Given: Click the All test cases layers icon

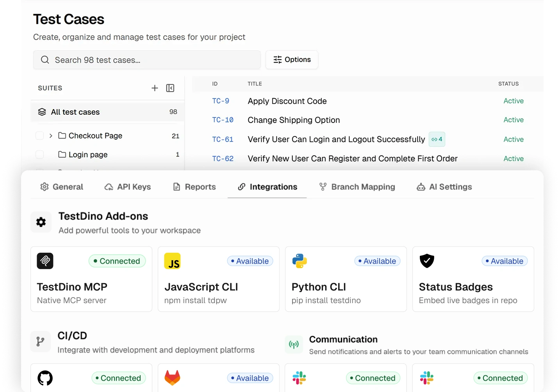Looking at the screenshot, I should pyautogui.click(x=42, y=112).
